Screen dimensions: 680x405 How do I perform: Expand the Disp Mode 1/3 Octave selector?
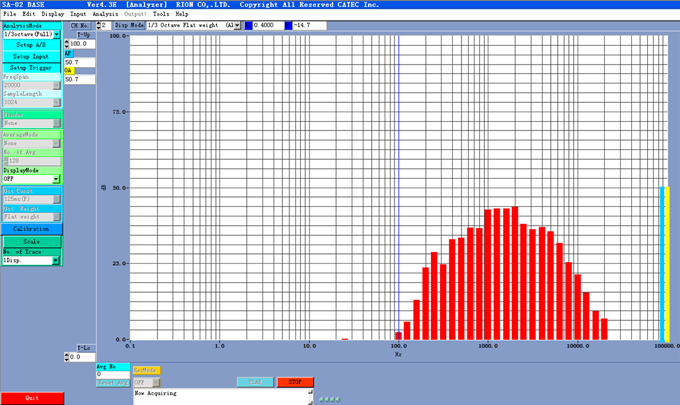[x=235, y=25]
